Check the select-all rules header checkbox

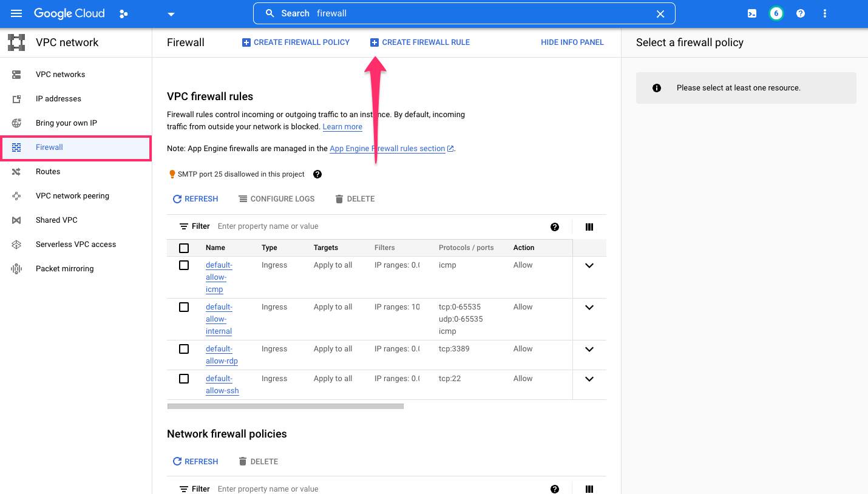184,248
